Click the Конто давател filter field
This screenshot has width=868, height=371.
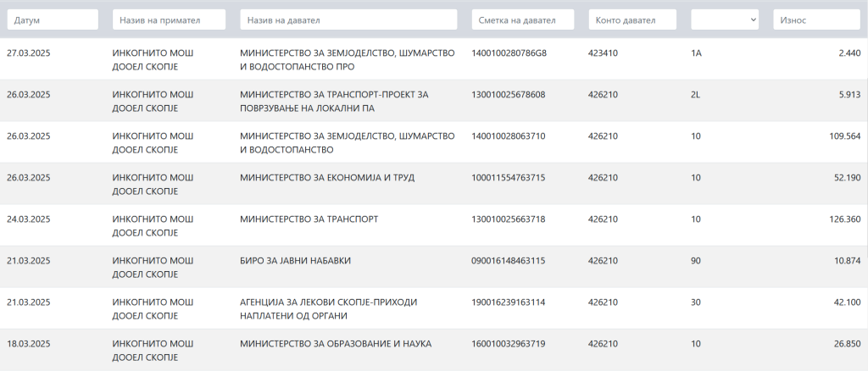632,19
